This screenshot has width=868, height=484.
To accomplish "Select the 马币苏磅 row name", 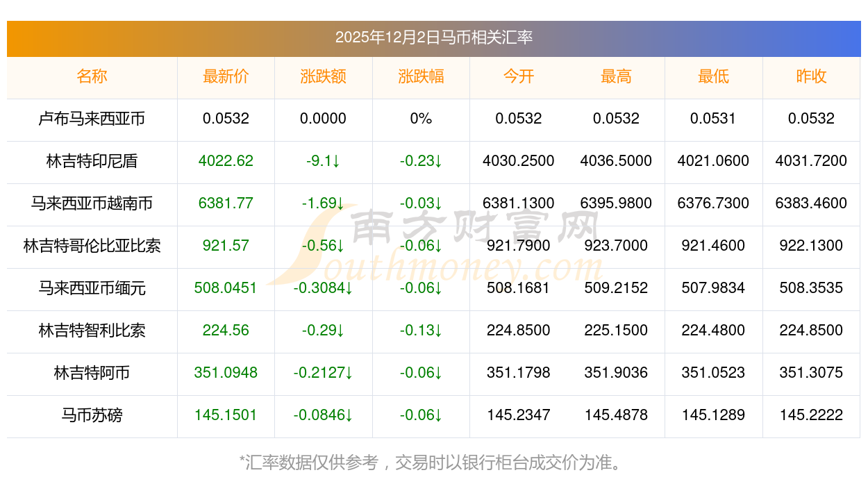I will click(92, 415).
